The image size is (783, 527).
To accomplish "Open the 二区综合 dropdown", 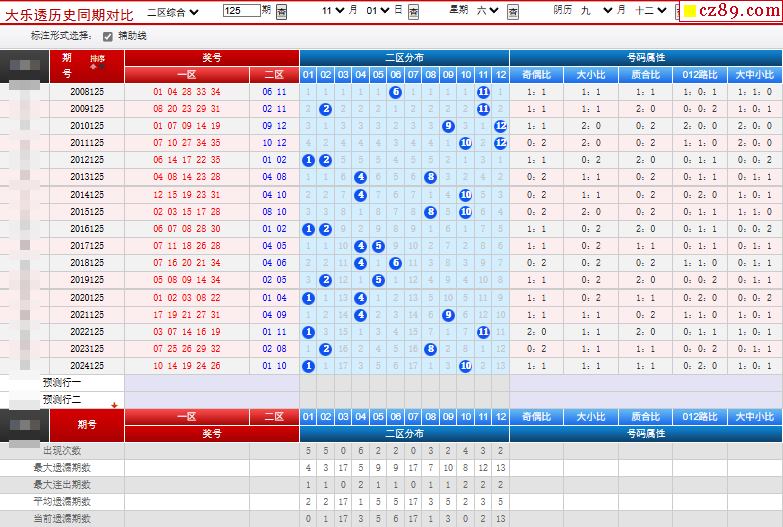I will [x=173, y=12].
